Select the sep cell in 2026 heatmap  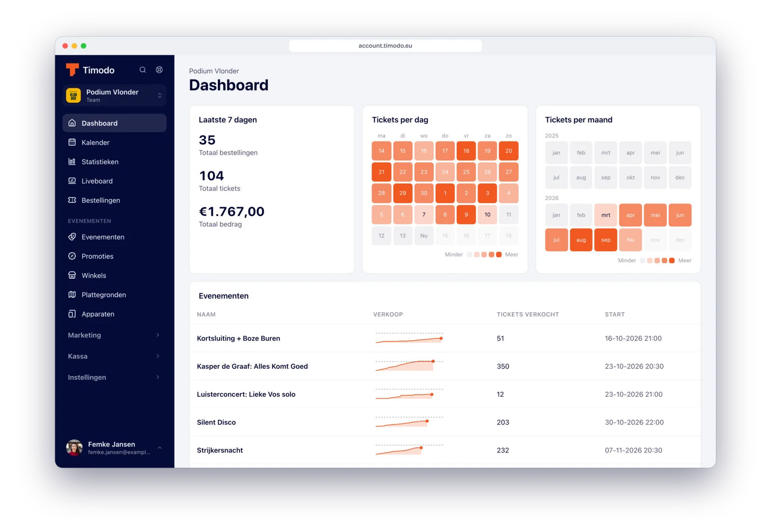tap(606, 240)
